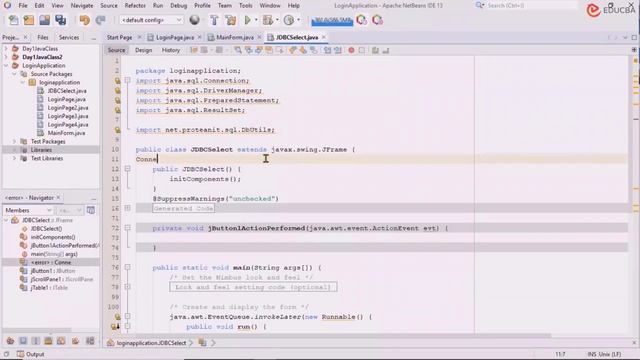Click the Navigator filter window icon beside dropdowns
This screenshot has height=360, width=640.
coord(91,210)
